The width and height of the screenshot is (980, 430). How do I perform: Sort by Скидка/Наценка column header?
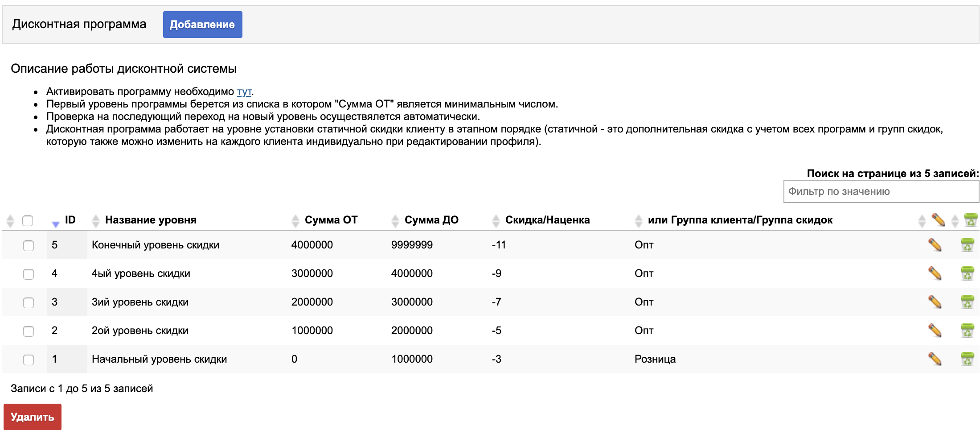point(547,220)
